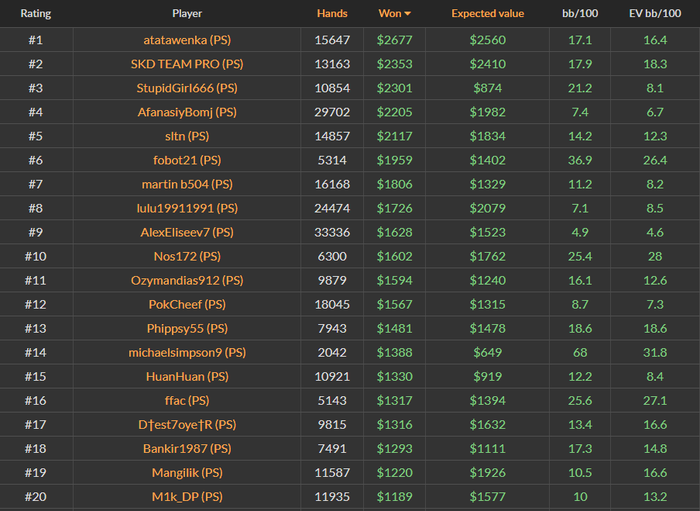Sort table by Hands column header
The image size is (700, 511).
pyautogui.click(x=332, y=14)
